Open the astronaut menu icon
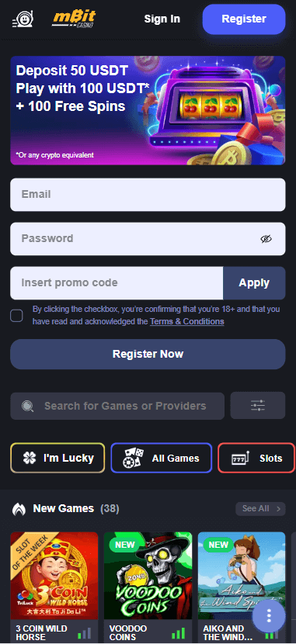This screenshot has width=296, height=644. [x=23, y=19]
